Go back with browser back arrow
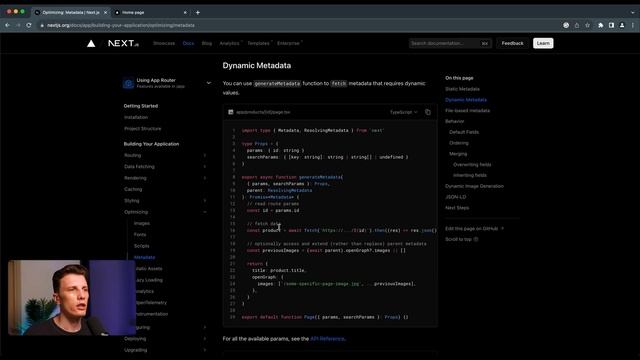The width and height of the screenshot is (640, 360). click(x=8, y=25)
